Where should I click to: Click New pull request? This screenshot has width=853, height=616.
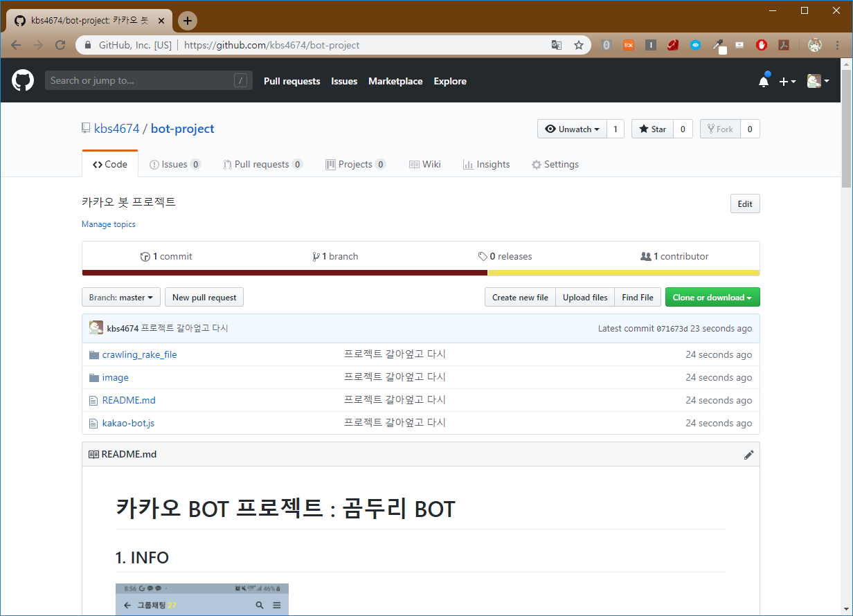pyautogui.click(x=204, y=297)
